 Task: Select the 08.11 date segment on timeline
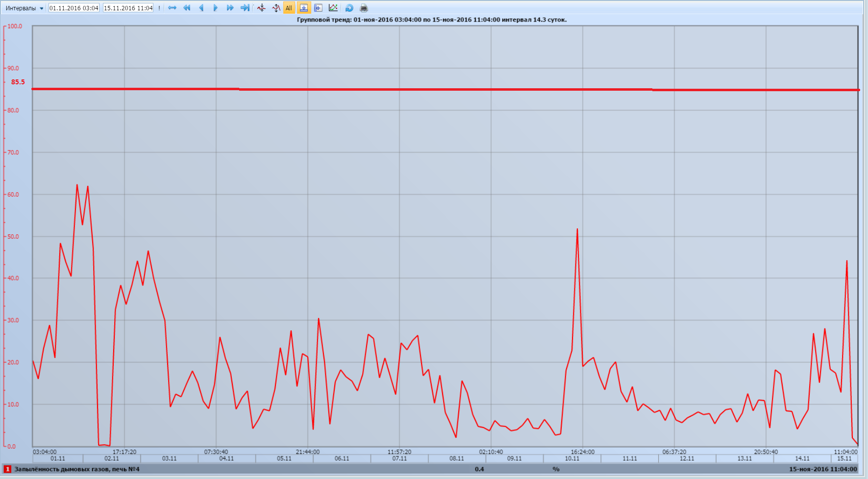456,458
